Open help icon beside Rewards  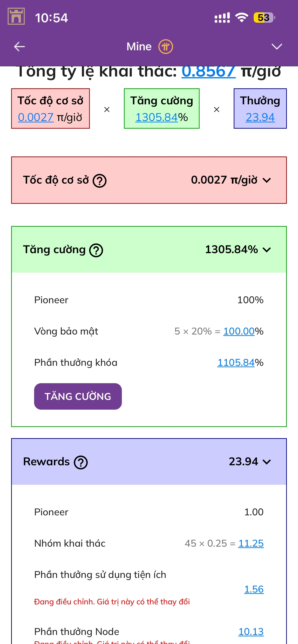(x=81, y=462)
